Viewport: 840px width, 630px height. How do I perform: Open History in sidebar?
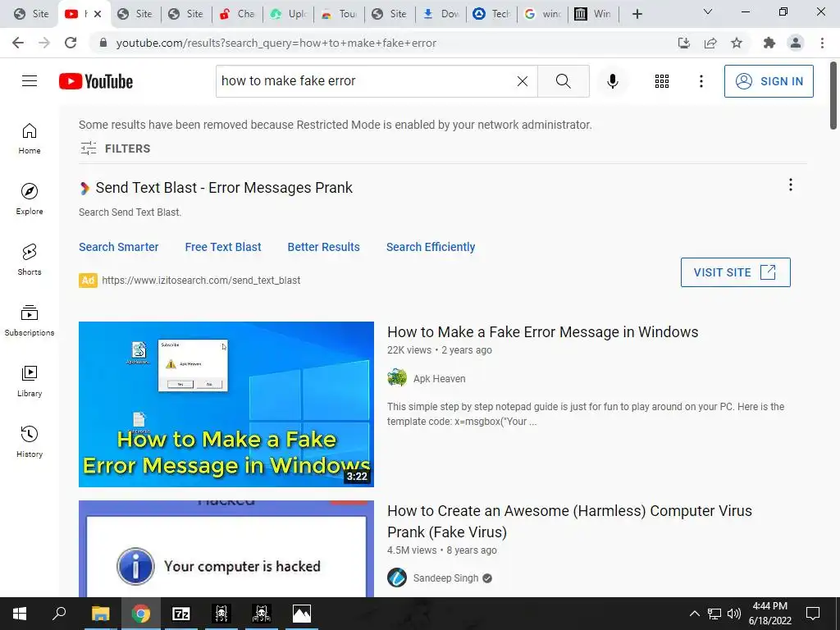tap(30, 441)
